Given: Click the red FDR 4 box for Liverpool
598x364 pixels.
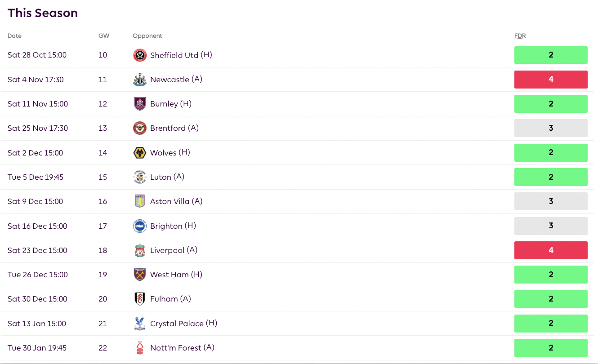Looking at the screenshot, I should [551, 250].
